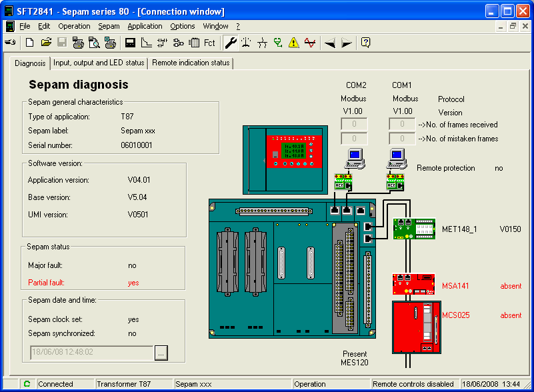The width and height of the screenshot is (534, 392).
Task: Open print preview with magnifier icon
Action: click(x=94, y=43)
